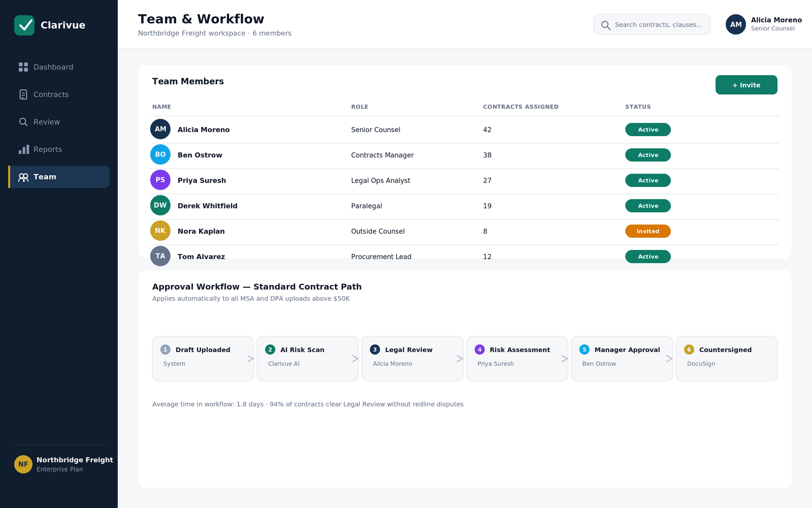Click the ROLE column header
The width and height of the screenshot is (812, 508).
click(360, 107)
